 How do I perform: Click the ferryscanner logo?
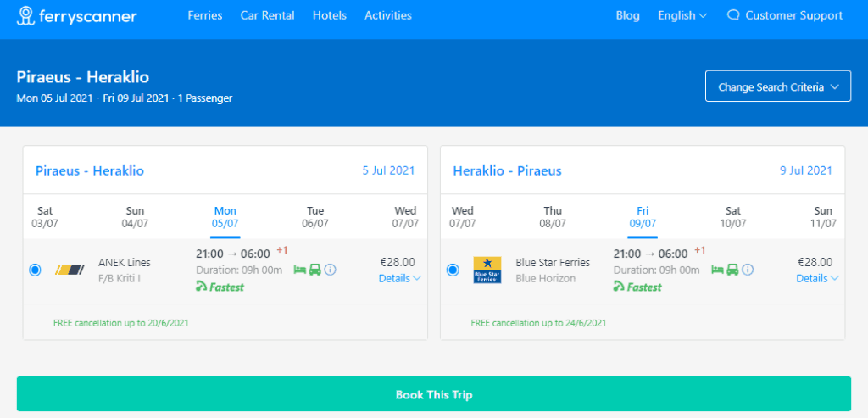tap(76, 15)
